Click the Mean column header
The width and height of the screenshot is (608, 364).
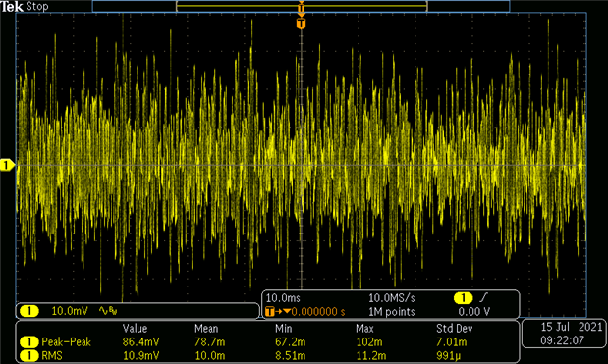pos(206,329)
